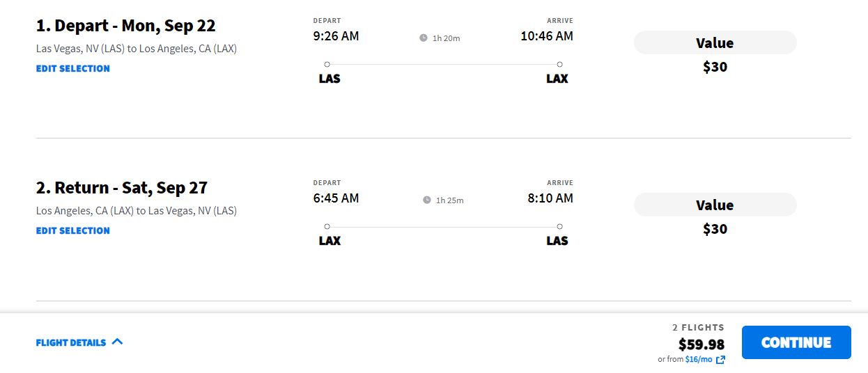Click the 2. Return - Sat, Sep 27 heading
Image resolution: width=868 pixels, height=373 pixels.
point(122,188)
